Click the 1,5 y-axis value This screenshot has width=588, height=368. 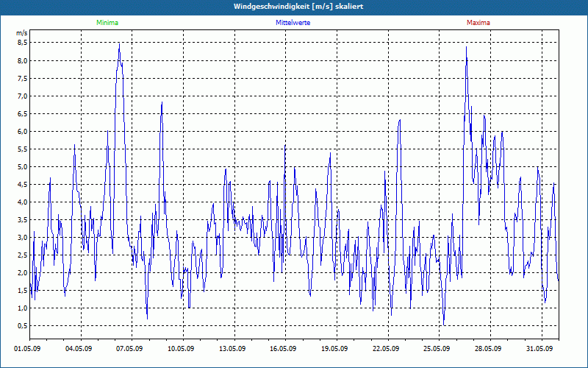[x=22, y=290]
